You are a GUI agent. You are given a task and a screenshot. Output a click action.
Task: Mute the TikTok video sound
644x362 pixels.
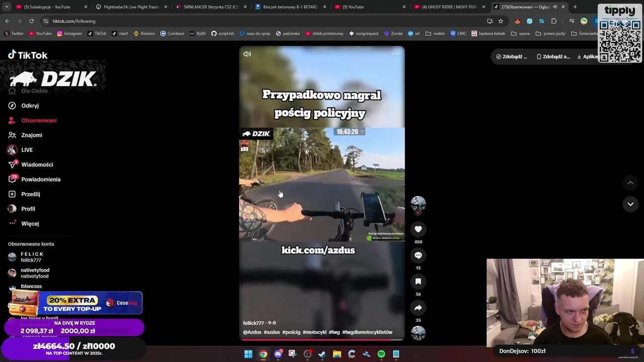(x=247, y=54)
